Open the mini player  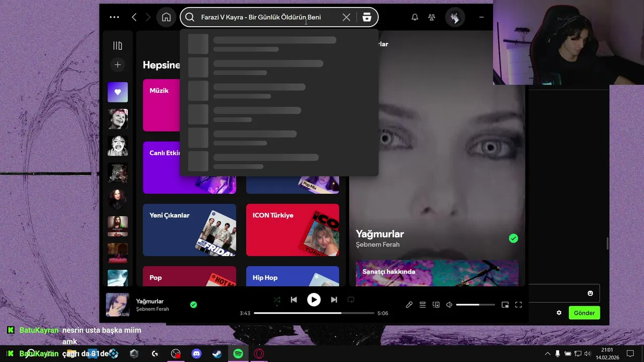(505, 305)
